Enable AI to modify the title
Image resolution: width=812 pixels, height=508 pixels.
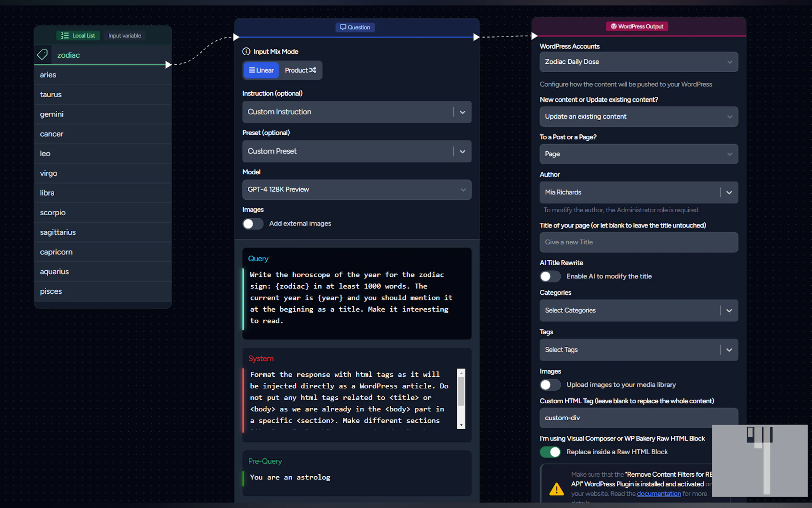pos(550,276)
